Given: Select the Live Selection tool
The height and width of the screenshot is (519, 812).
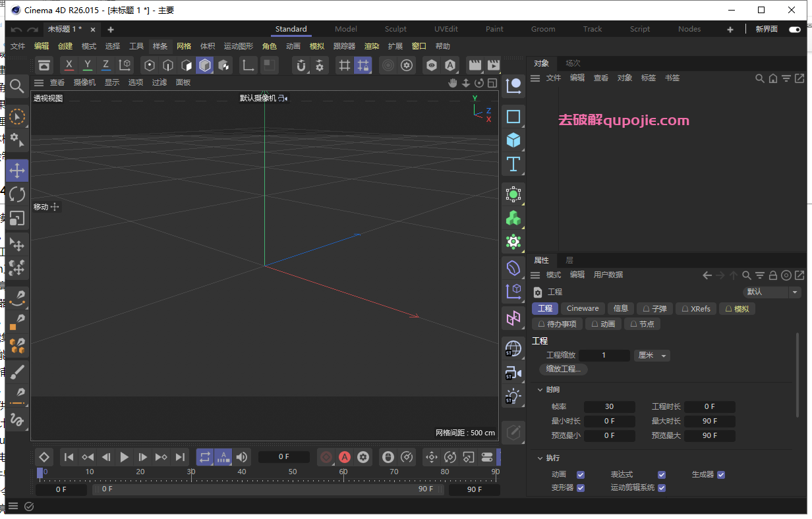Looking at the screenshot, I should point(17,117).
